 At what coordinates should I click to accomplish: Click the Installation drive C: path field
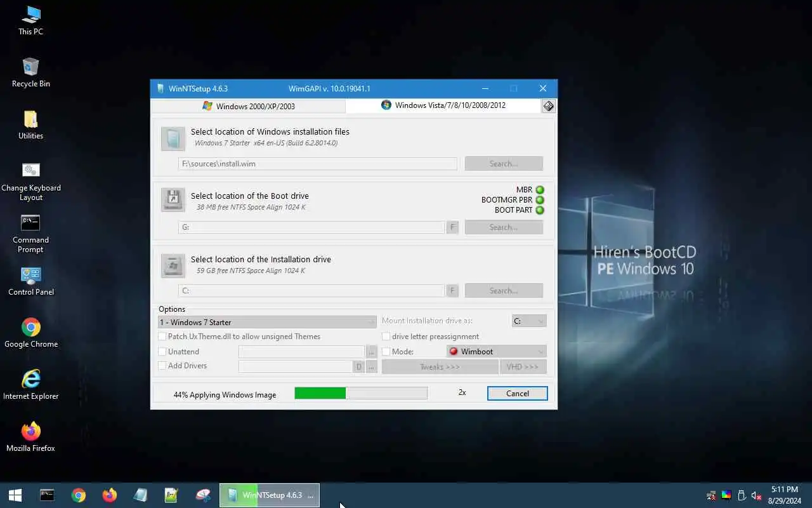pos(311,291)
